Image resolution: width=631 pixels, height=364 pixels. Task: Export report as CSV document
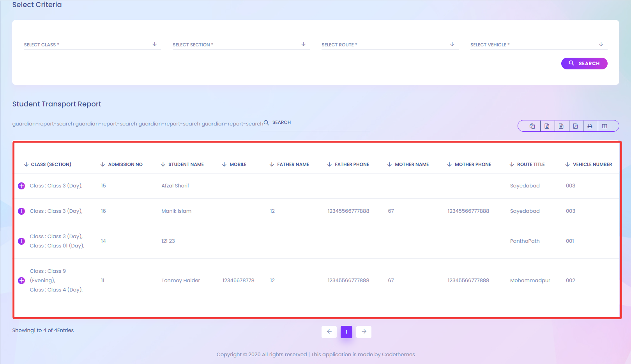[x=561, y=126]
